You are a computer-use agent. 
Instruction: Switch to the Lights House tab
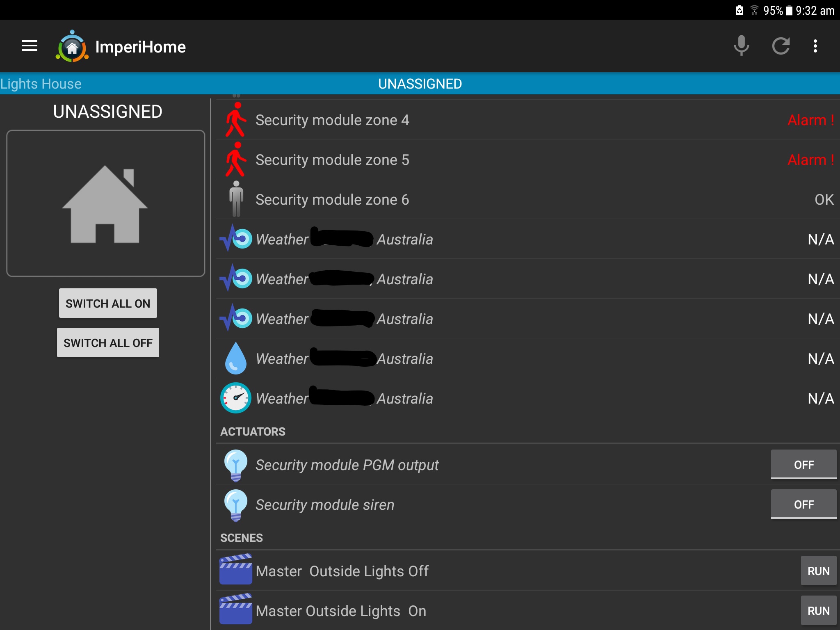[x=41, y=84]
